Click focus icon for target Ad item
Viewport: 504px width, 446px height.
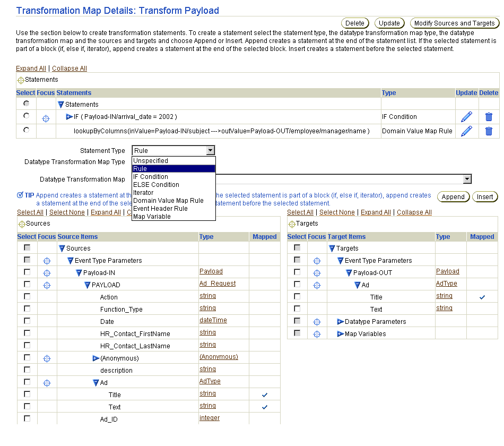click(x=317, y=286)
